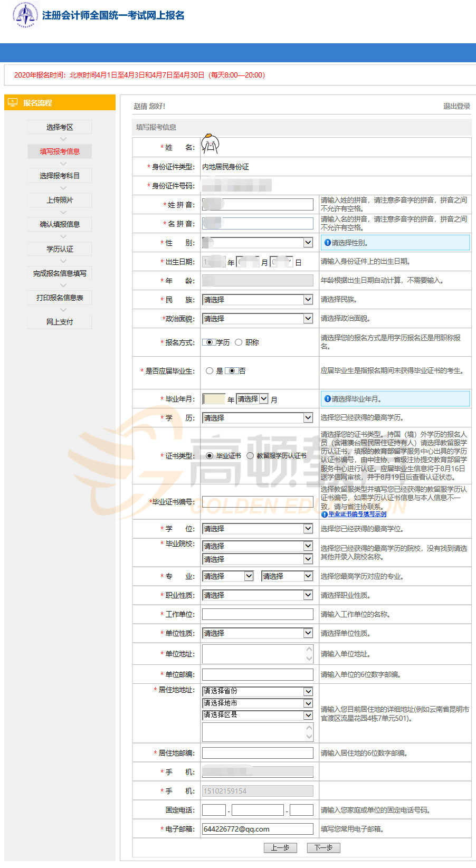This screenshot has width=476, height=868.
Task: Click the 电子邮箱 input field
Action: pos(258,829)
